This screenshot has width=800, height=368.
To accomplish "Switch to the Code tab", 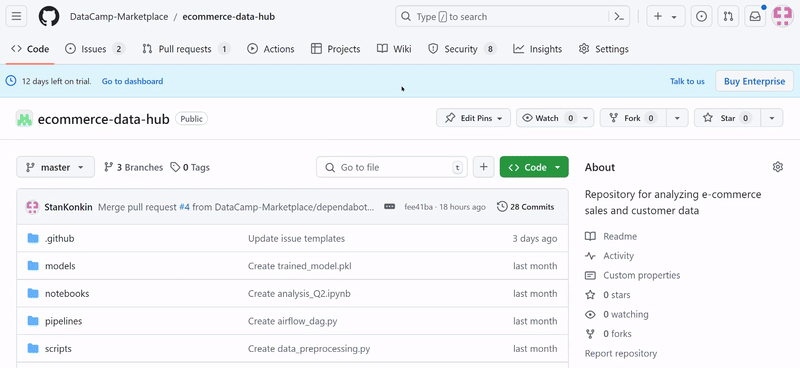I will coord(30,49).
